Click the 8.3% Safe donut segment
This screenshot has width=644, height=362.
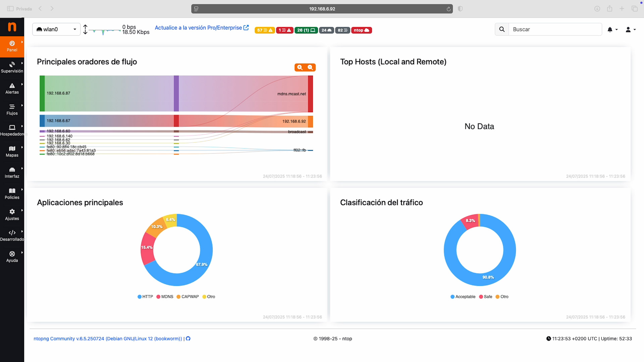tap(470, 221)
